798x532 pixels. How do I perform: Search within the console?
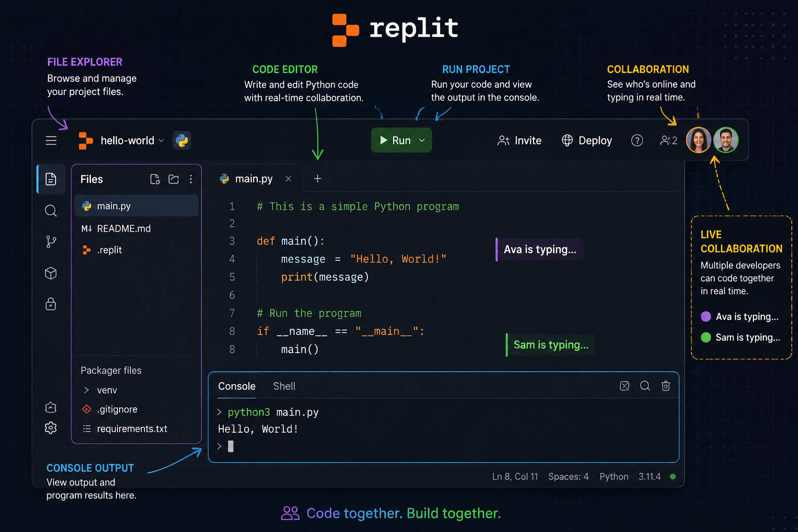645,386
